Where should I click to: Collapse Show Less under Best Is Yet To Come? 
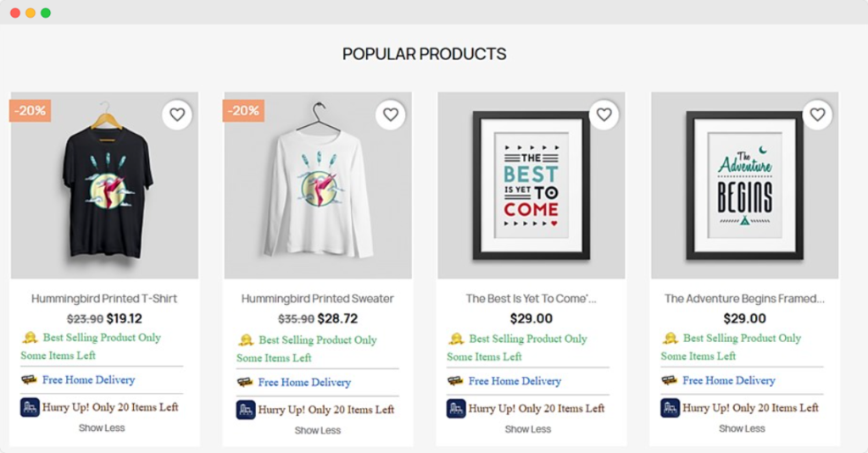pyautogui.click(x=528, y=429)
